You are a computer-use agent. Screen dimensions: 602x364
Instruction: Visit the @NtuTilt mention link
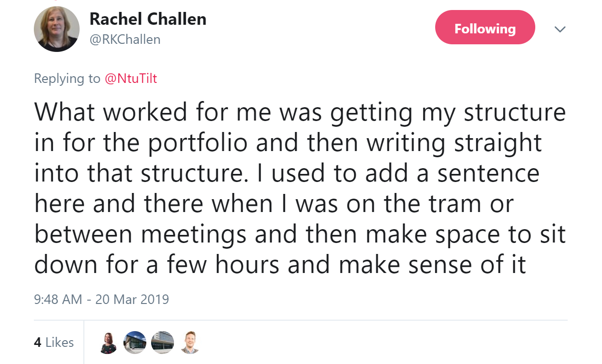(x=131, y=79)
